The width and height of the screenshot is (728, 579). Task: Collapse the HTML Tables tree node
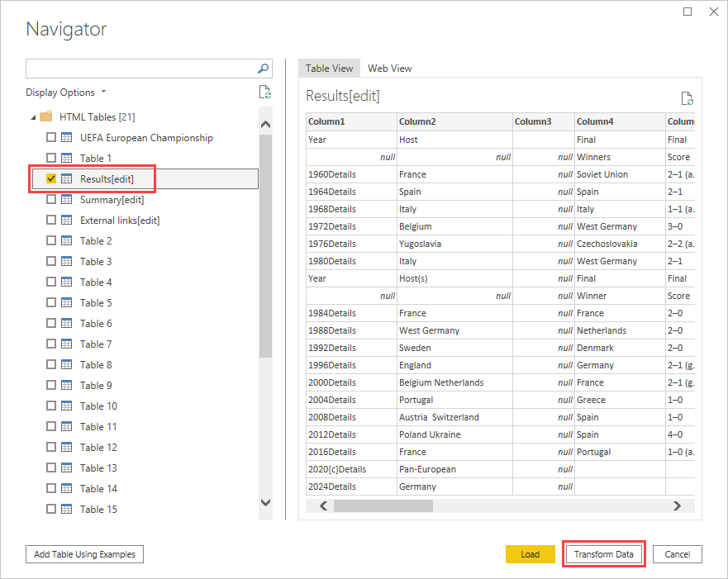point(33,117)
